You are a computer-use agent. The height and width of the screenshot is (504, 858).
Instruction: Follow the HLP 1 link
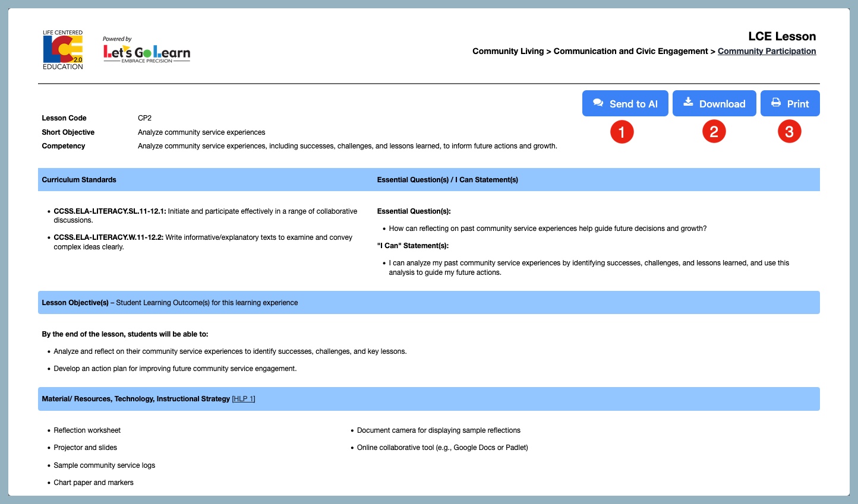244,399
